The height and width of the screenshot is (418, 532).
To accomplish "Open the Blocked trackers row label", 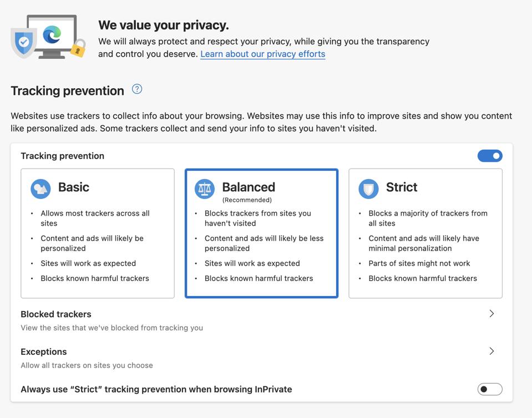I will 56,314.
